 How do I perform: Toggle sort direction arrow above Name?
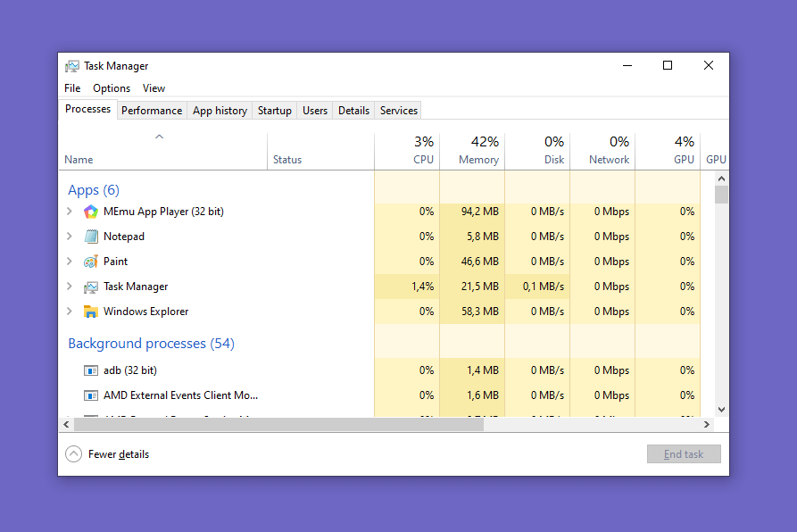(x=159, y=137)
